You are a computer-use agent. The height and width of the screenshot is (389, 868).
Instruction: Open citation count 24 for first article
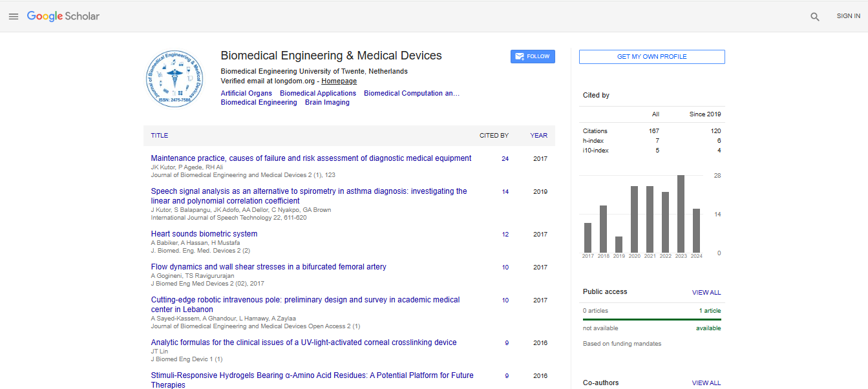point(505,159)
